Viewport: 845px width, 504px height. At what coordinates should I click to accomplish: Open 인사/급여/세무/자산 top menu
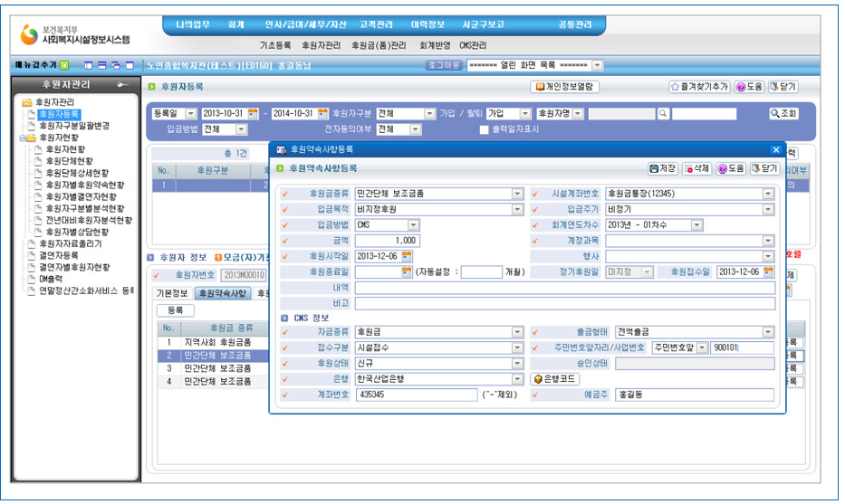(305, 24)
